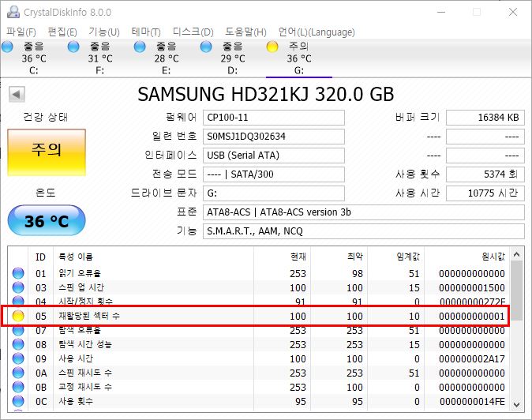This screenshot has width=532, height=420.
Task: Click the blue status orb for drive F:
Action: click(x=73, y=47)
